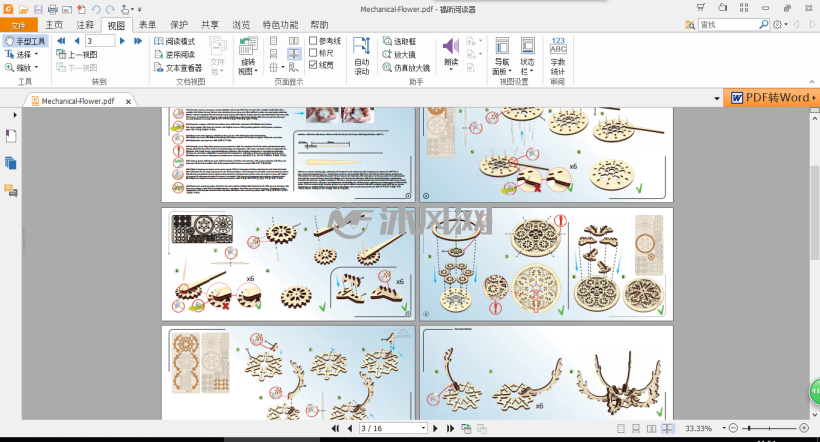Activate the Loupe tool (放大镜)

click(400, 54)
